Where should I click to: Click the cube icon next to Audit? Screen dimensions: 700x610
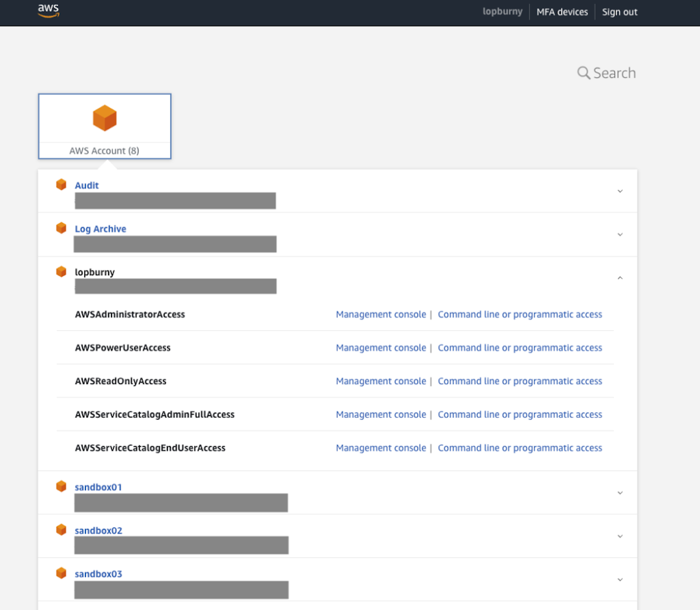click(61, 184)
